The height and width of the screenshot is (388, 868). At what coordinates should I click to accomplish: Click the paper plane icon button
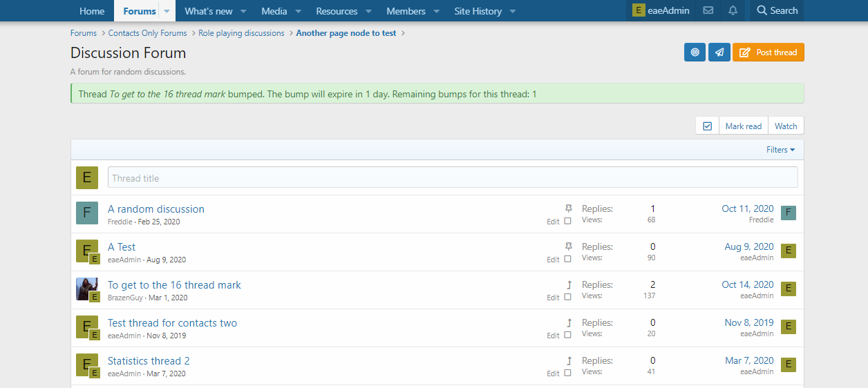point(719,52)
